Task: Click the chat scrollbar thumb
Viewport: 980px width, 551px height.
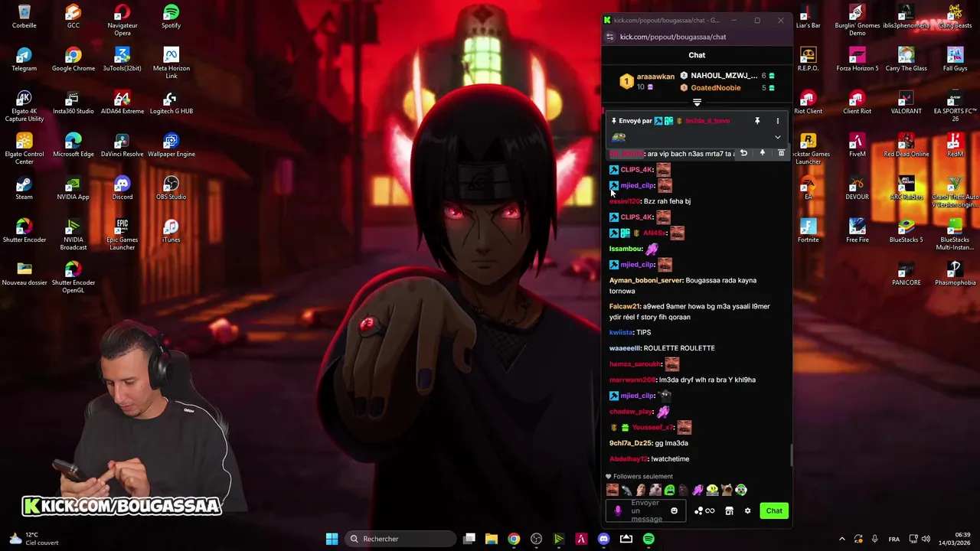Action: point(791,457)
